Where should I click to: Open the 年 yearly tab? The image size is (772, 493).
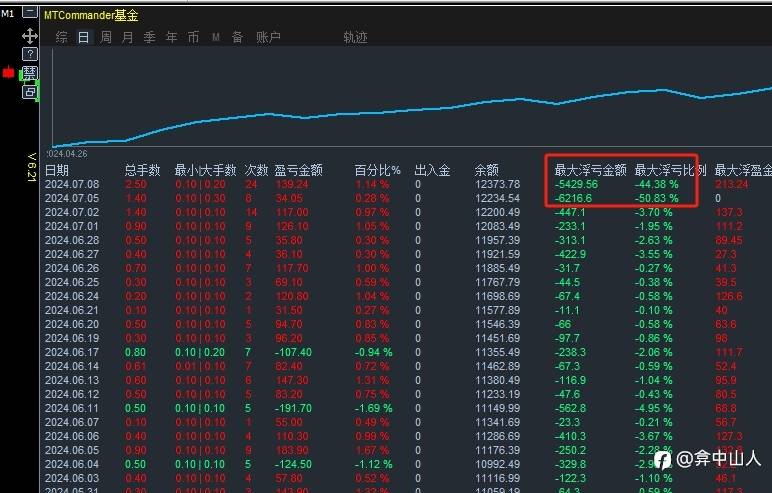171,37
